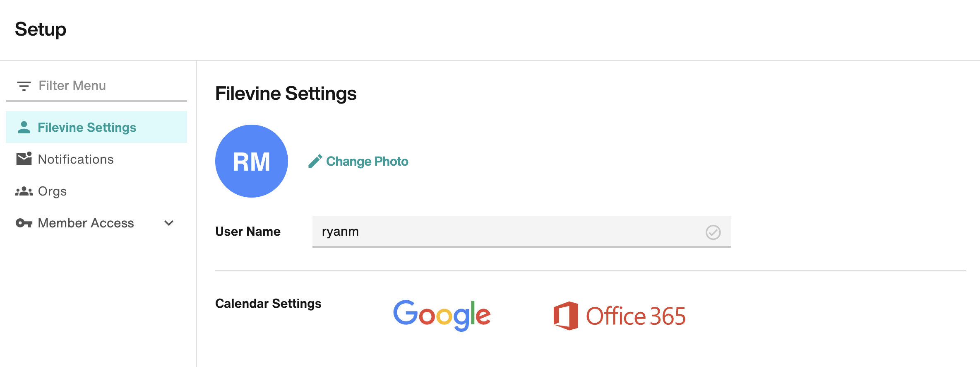The image size is (980, 367).
Task: Connect Office 365 calendar in Calendar Settings
Action: coord(619,316)
